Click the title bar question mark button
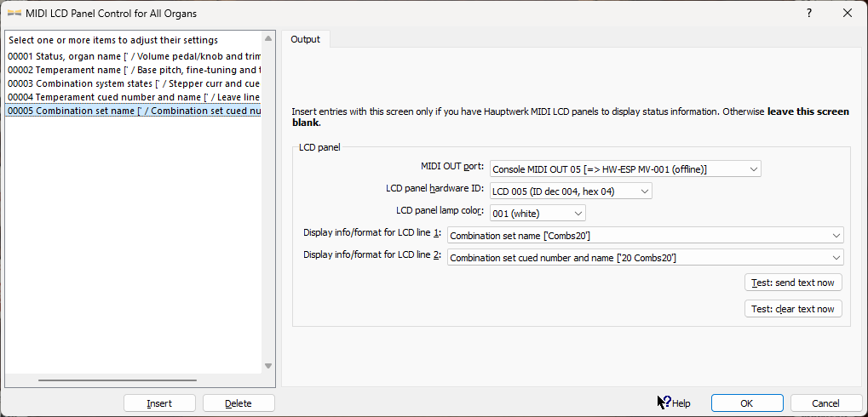 tap(808, 13)
